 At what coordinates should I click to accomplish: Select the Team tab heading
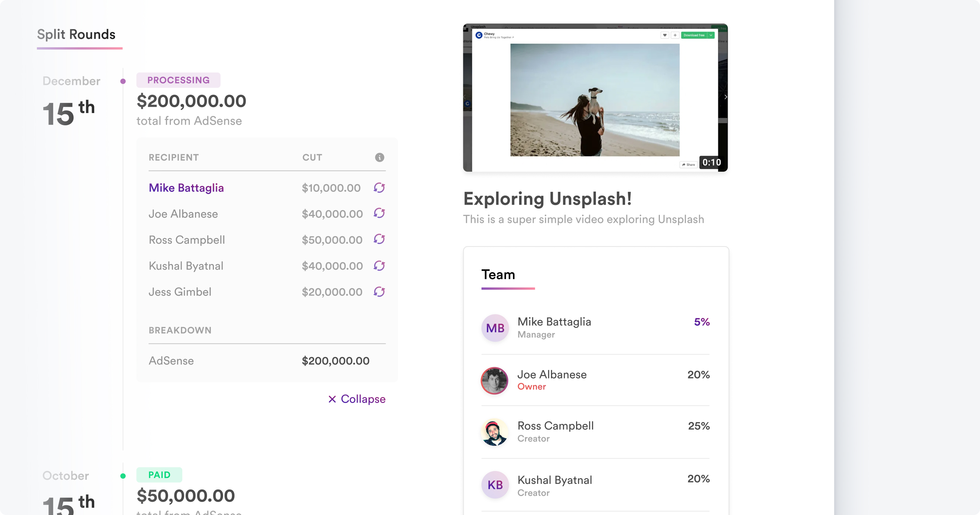[498, 275]
